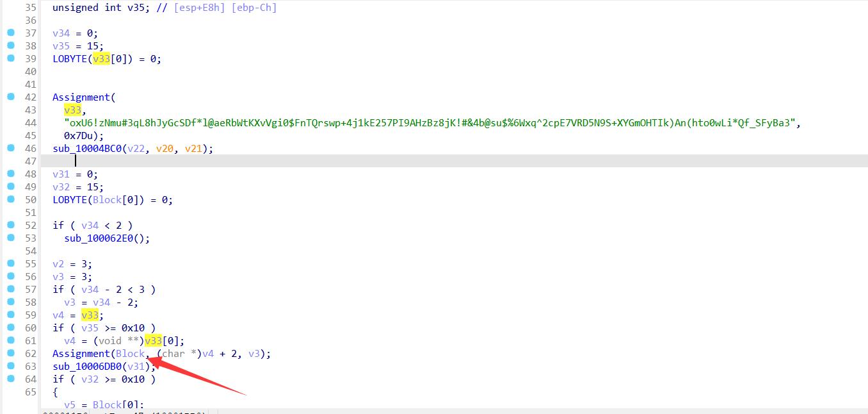Click variable v31 on line 48

tap(61, 174)
